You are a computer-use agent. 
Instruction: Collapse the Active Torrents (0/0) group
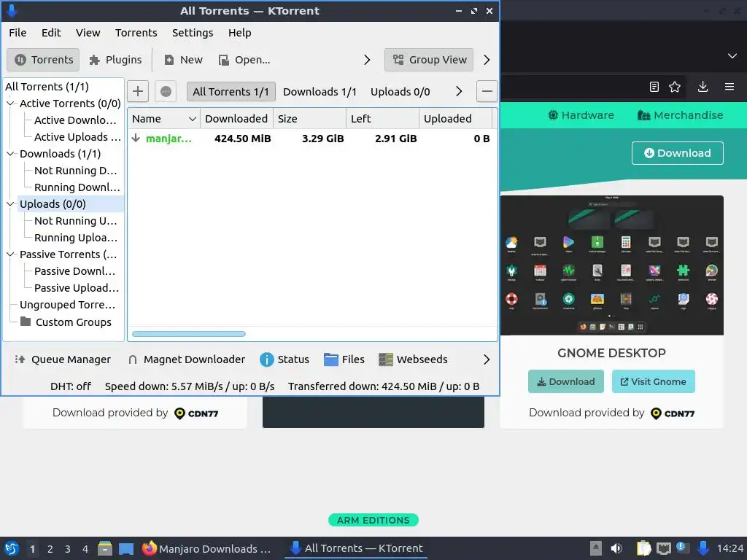[x=10, y=104]
